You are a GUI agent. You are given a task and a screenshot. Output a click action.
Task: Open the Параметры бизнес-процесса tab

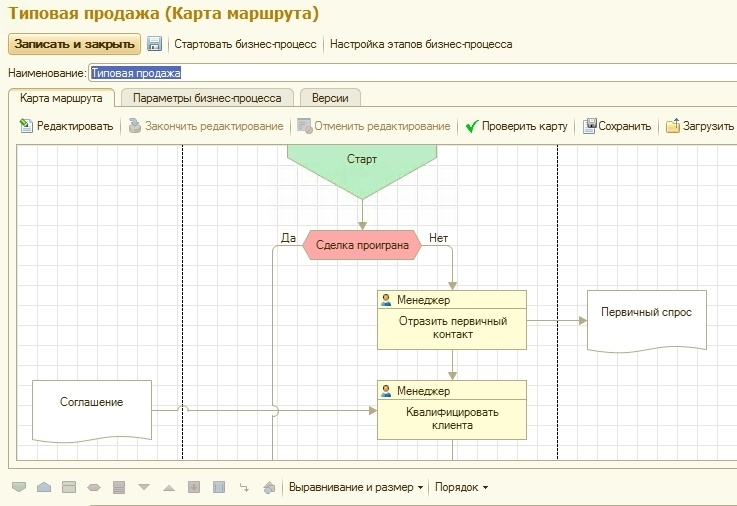coord(207,98)
